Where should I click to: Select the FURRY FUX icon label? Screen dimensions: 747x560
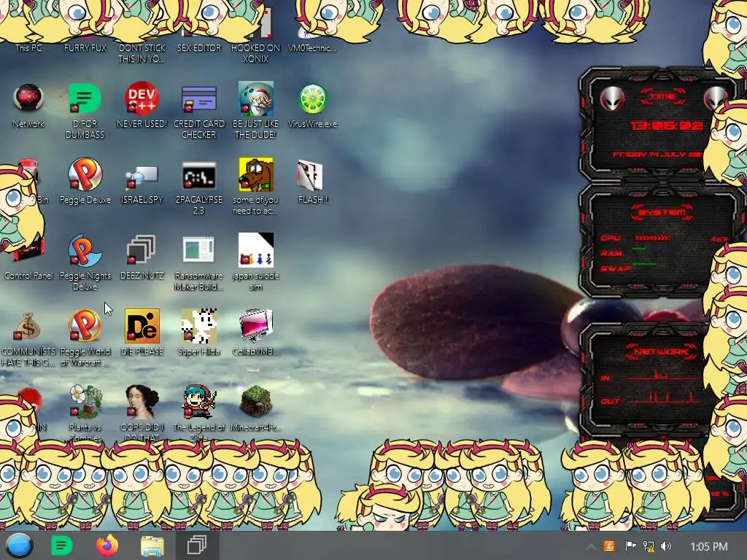pos(85,48)
